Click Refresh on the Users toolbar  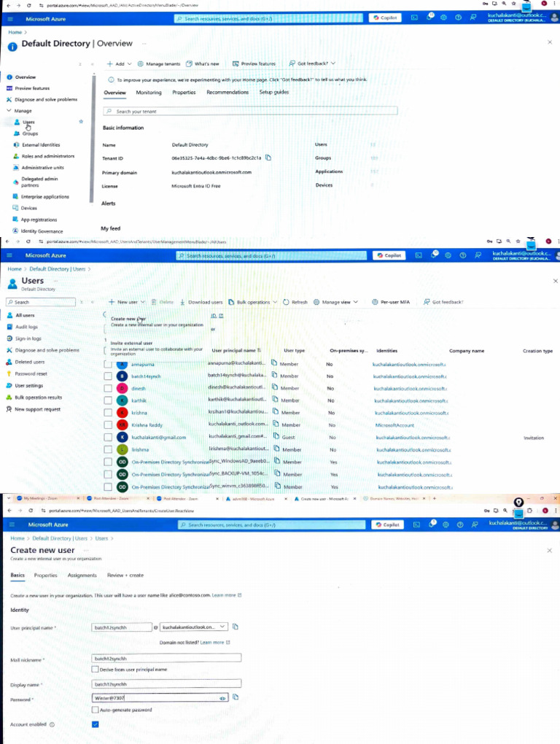(295, 302)
